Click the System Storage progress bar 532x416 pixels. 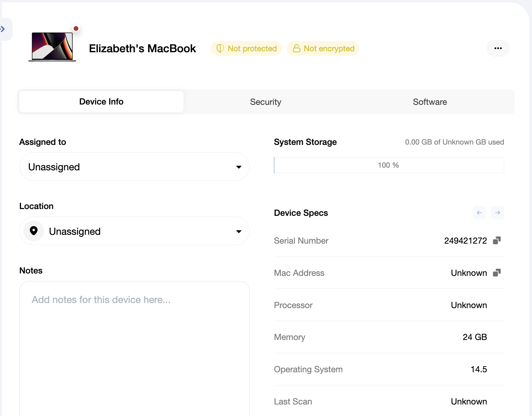pyautogui.click(x=389, y=165)
